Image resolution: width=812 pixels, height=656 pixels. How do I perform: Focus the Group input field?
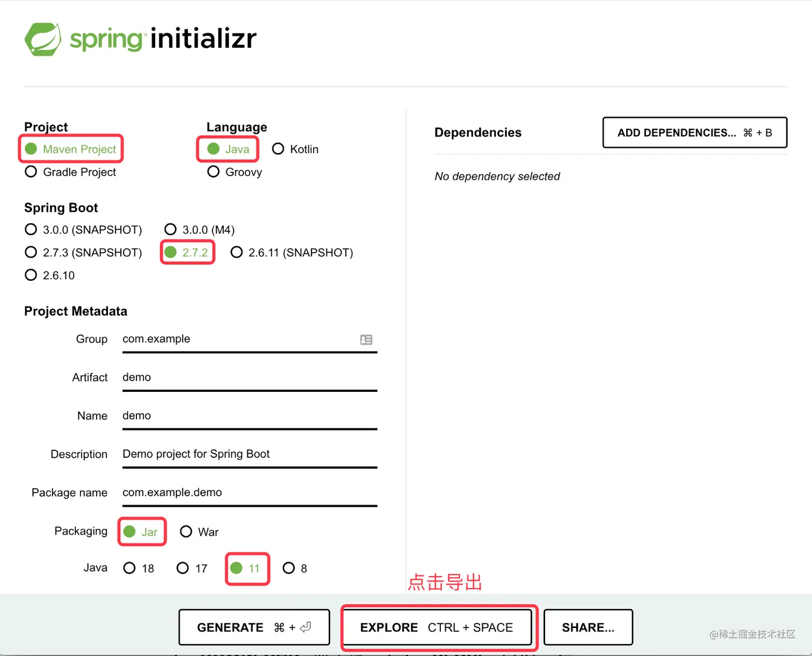pyautogui.click(x=250, y=340)
